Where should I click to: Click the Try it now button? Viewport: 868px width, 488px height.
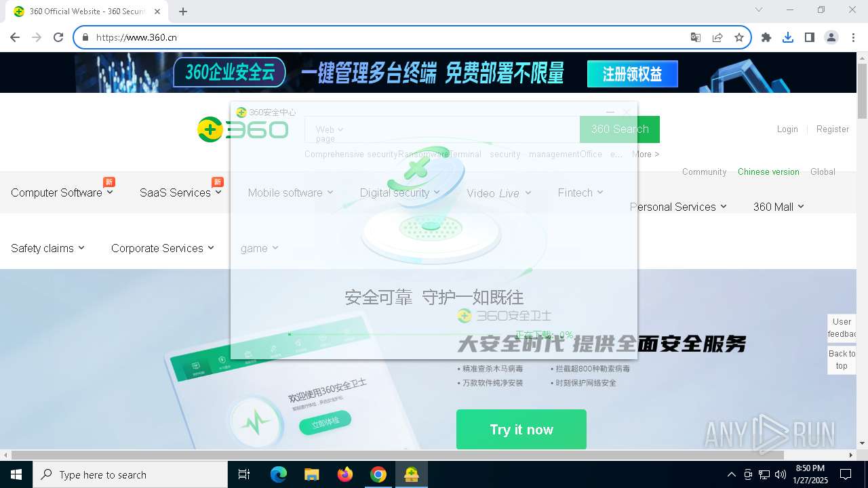[521, 429]
